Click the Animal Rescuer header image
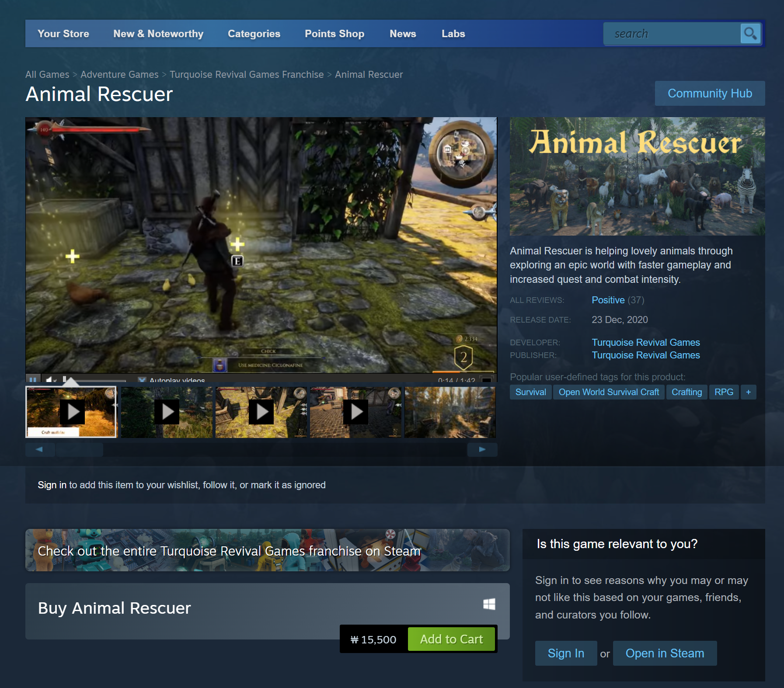 pos(637,176)
